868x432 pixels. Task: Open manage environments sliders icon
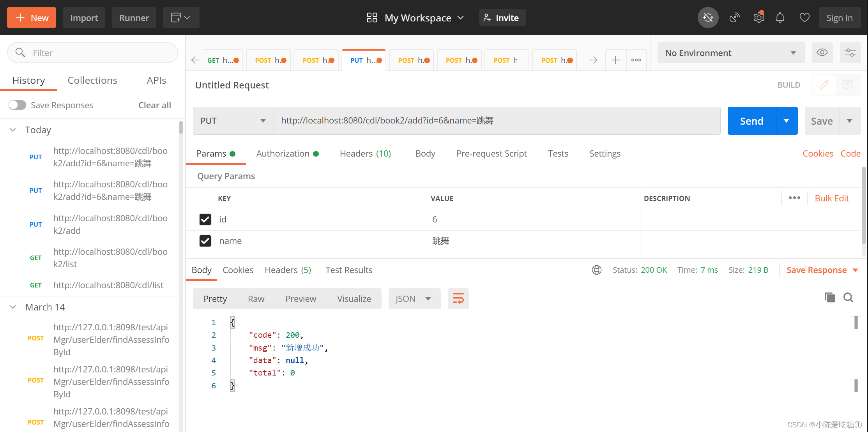pyautogui.click(x=850, y=53)
